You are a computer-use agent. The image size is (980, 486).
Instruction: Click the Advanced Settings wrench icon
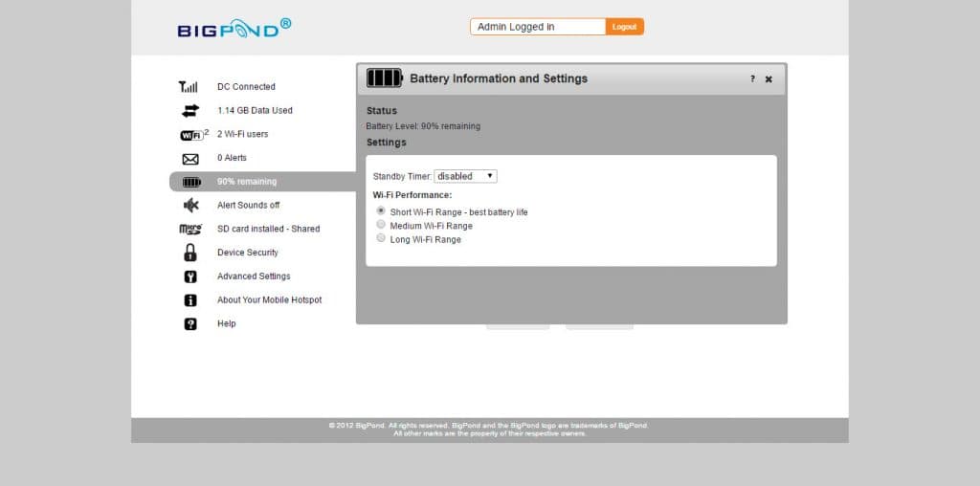(x=190, y=276)
